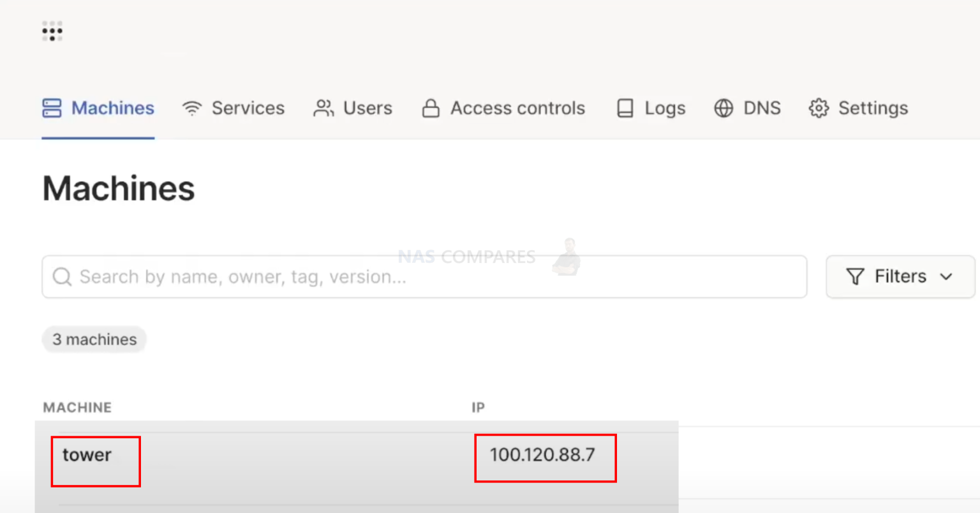Click the apps grid icon top left

coord(52,31)
